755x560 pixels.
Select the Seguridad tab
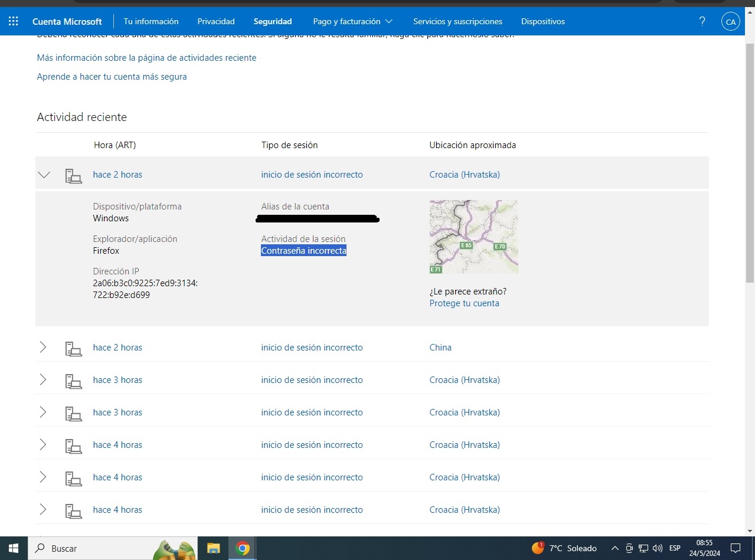273,21
